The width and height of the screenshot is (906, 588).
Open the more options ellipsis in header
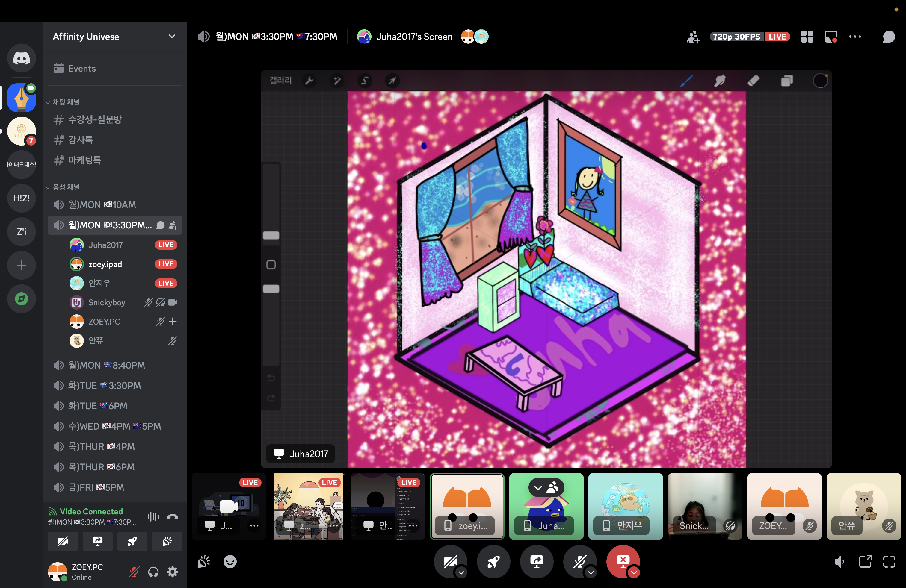coord(855,37)
